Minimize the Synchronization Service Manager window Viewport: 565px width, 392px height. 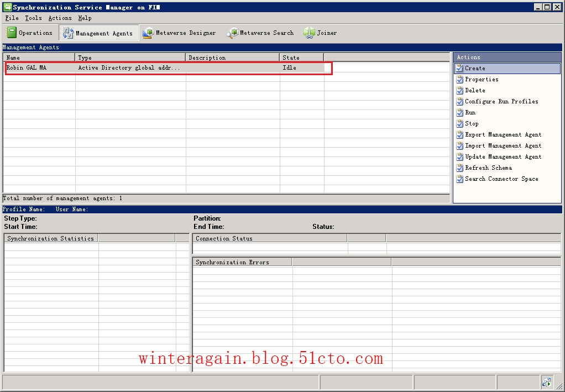pos(538,7)
